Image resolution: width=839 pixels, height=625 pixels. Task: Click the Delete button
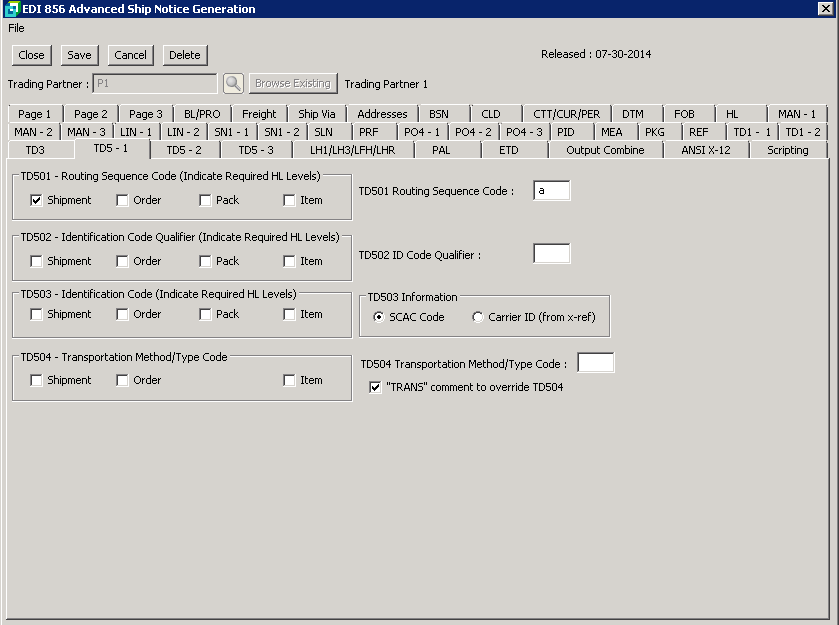(x=184, y=55)
